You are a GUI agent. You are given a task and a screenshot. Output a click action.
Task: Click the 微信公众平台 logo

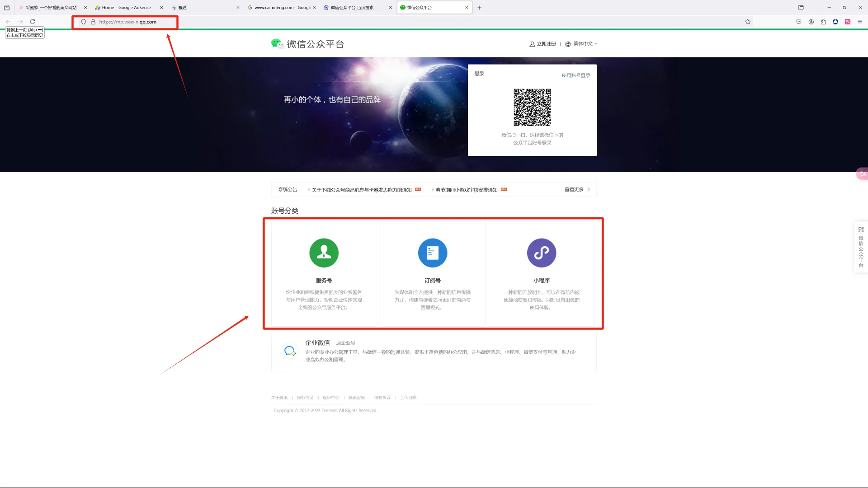307,44
